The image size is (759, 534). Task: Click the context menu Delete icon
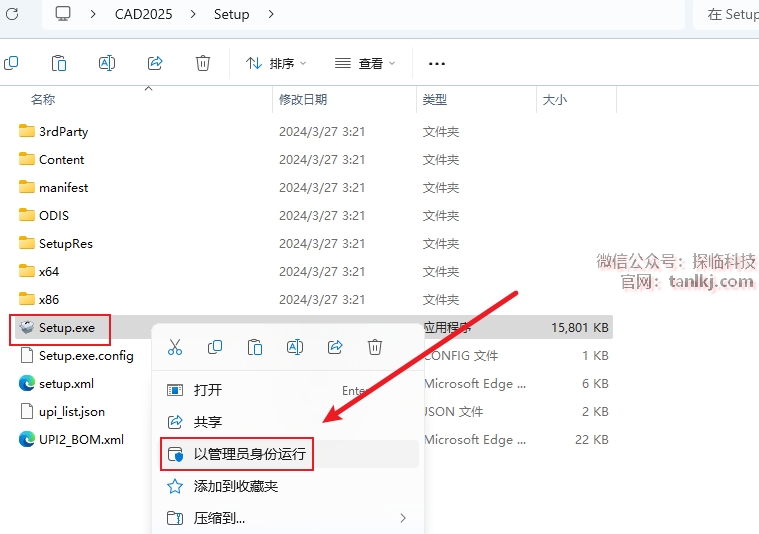pyautogui.click(x=375, y=348)
